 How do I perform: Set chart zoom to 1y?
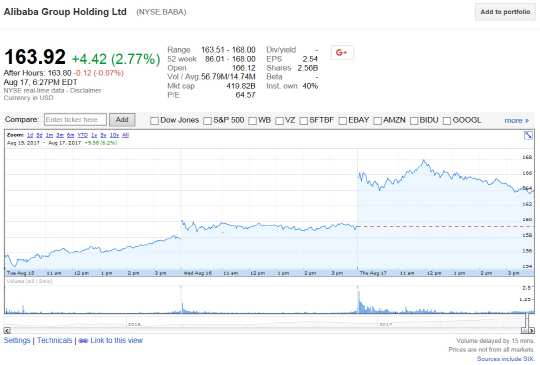pyautogui.click(x=94, y=135)
